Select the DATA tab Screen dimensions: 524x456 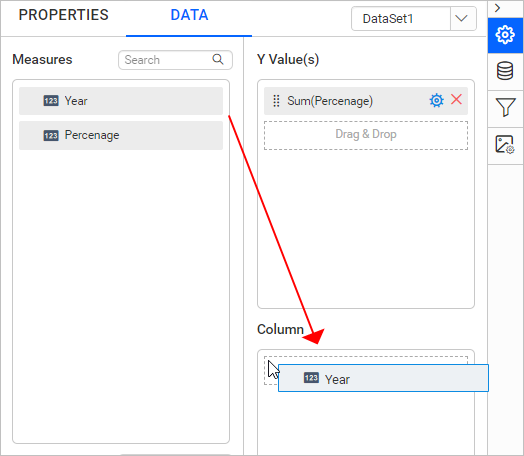click(x=189, y=15)
